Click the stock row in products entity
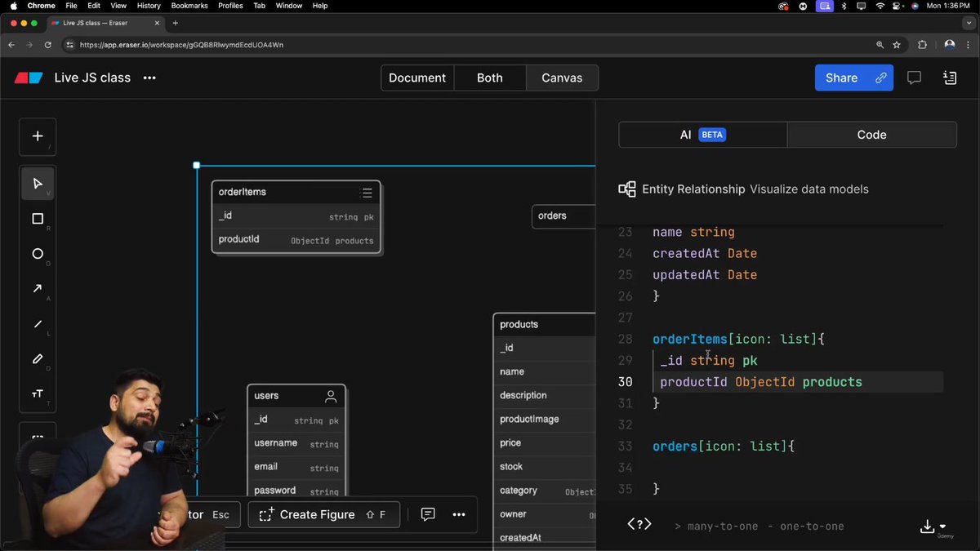980x551 pixels. coord(545,467)
